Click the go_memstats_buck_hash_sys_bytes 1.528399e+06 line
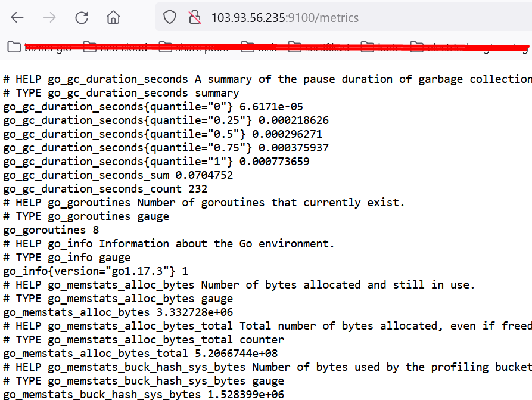This screenshot has height=400, width=532. point(144,395)
